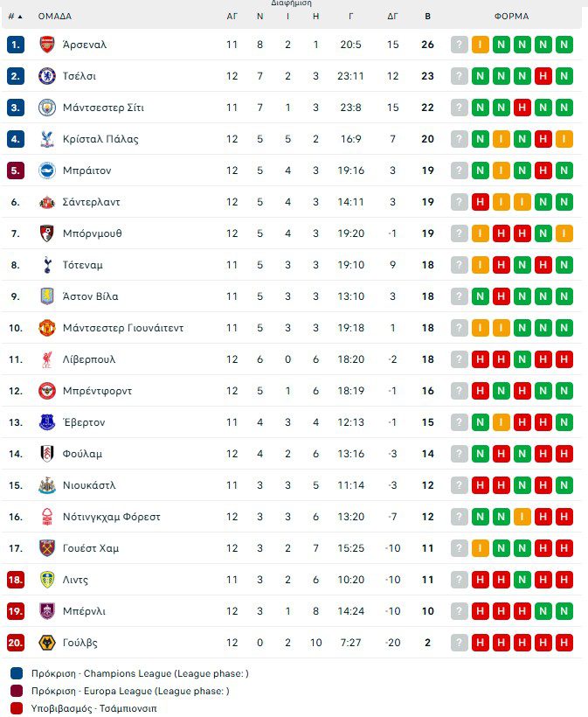Sort standings by the ΔΓ goal difference header
Screen dimensions: 588x717
393,16
